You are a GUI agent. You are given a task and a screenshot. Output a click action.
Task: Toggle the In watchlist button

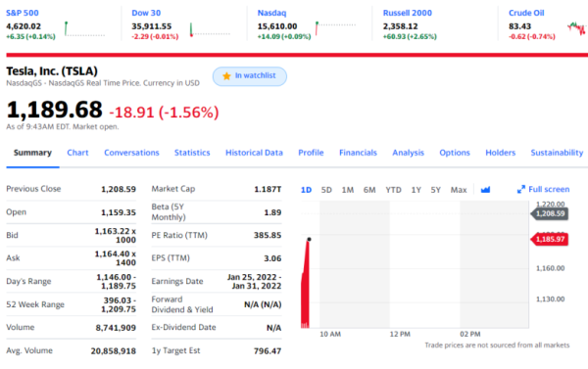coord(250,76)
